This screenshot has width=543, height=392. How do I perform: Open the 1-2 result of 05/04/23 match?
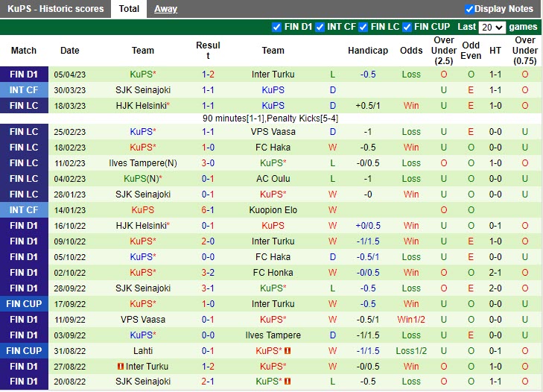(x=208, y=75)
